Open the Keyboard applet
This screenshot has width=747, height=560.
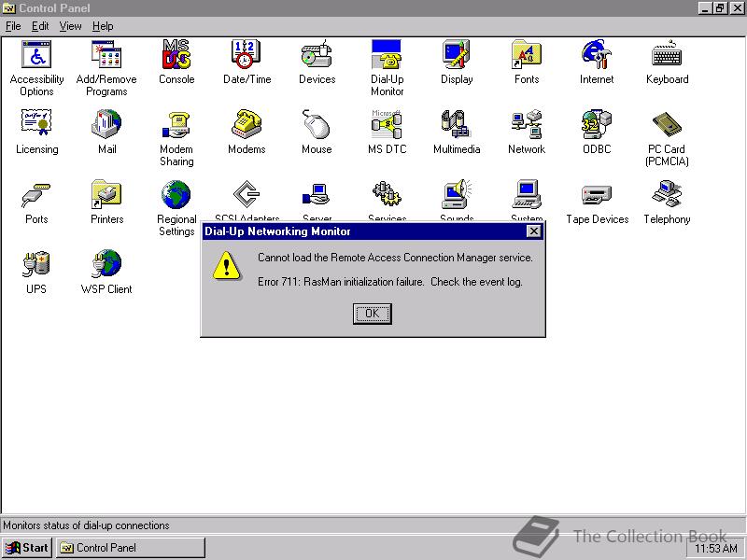click(x=667, y=54)
